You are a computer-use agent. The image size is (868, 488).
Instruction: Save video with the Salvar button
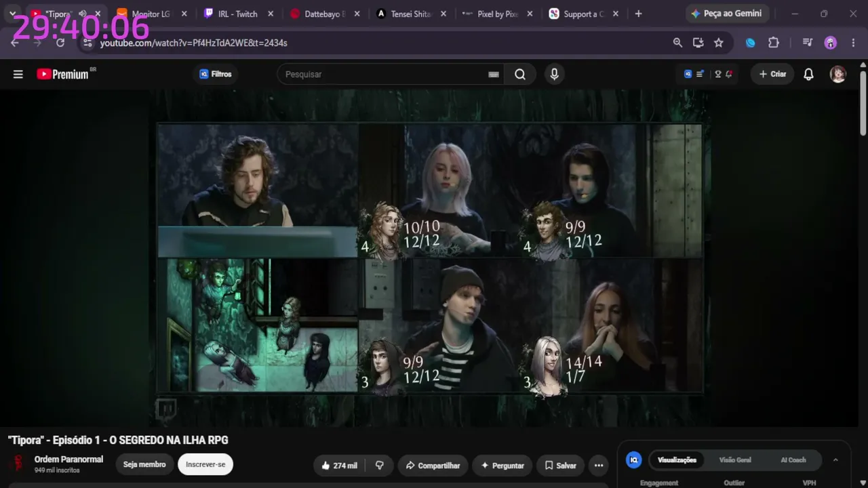(x=561, y=466)
